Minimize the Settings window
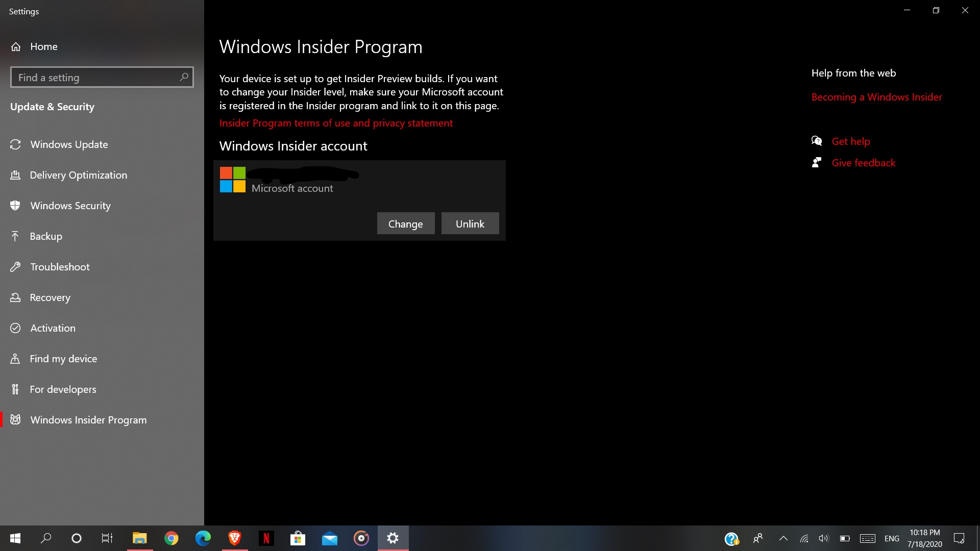The height and width of the screenshot is (551, 980). coord(907,10)
